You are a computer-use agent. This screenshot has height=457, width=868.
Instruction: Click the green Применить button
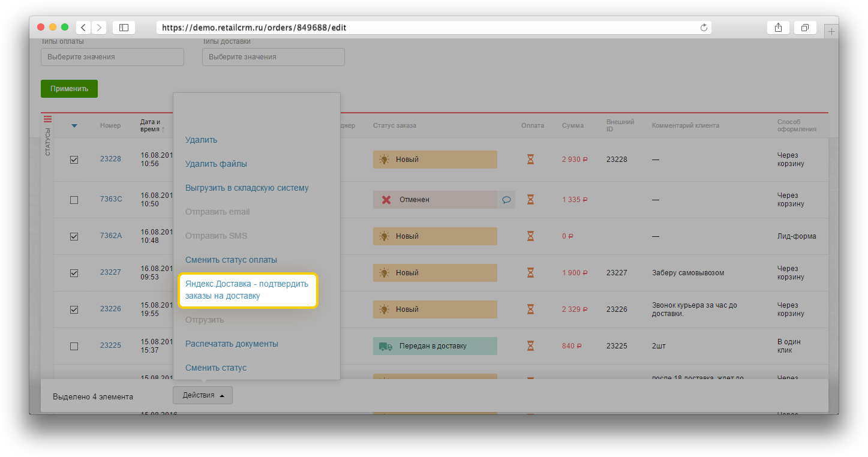(69, 89)
